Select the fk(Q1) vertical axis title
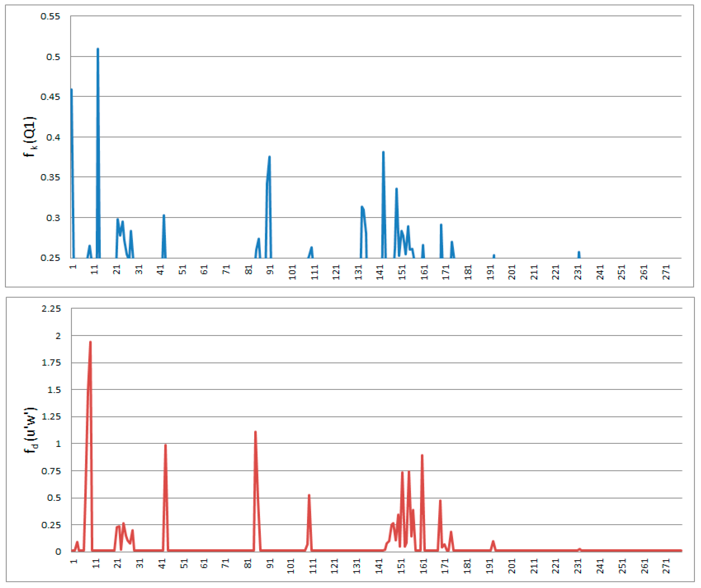Image resolution: width=701 pixels, height=588 pixels. tap(30, 137)
